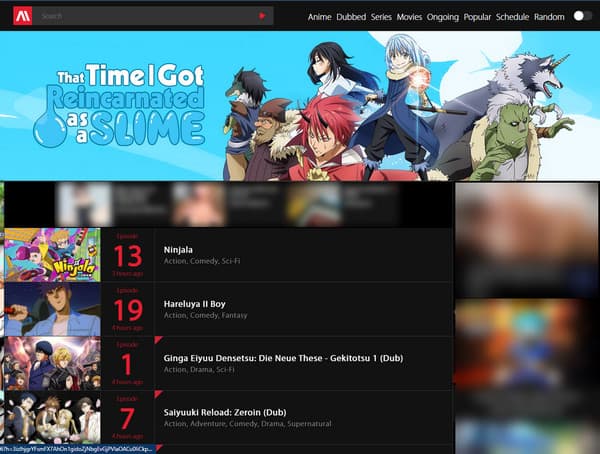This screenshot has width=600, height=454.
Task: Click genres Action, Adventure, Comedy, Drama, Supernatural
Action: click(x=248, y=424)
